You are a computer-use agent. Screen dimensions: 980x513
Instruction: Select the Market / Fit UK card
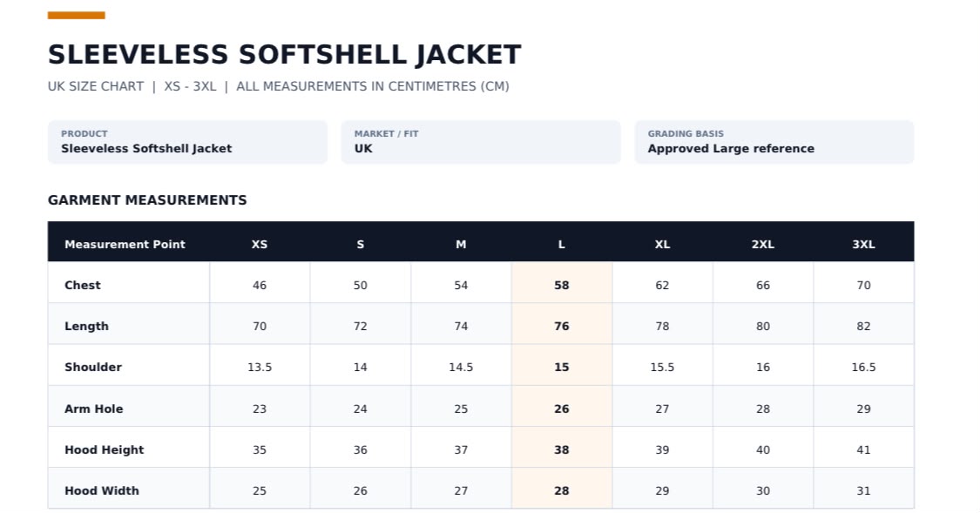click(x=481, y=142)
